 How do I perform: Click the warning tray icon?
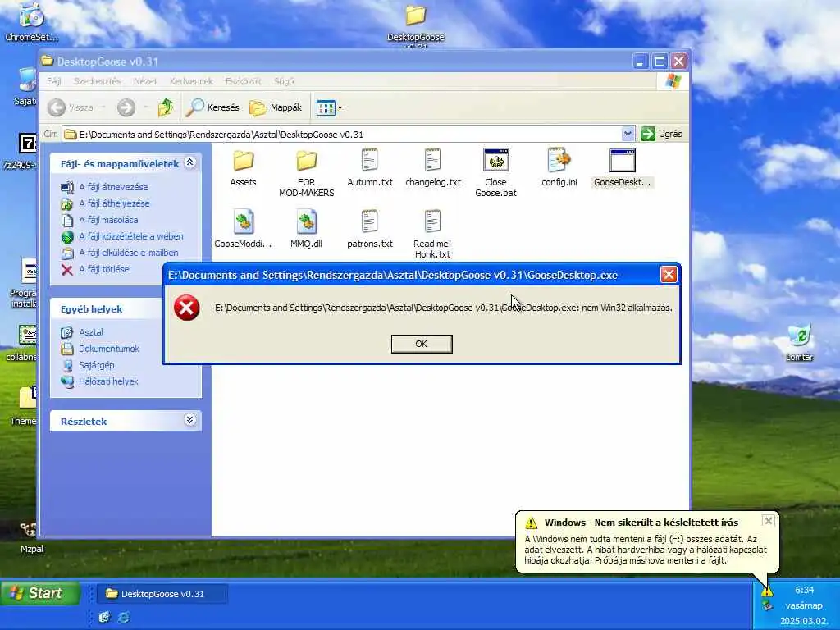point(767,591)
